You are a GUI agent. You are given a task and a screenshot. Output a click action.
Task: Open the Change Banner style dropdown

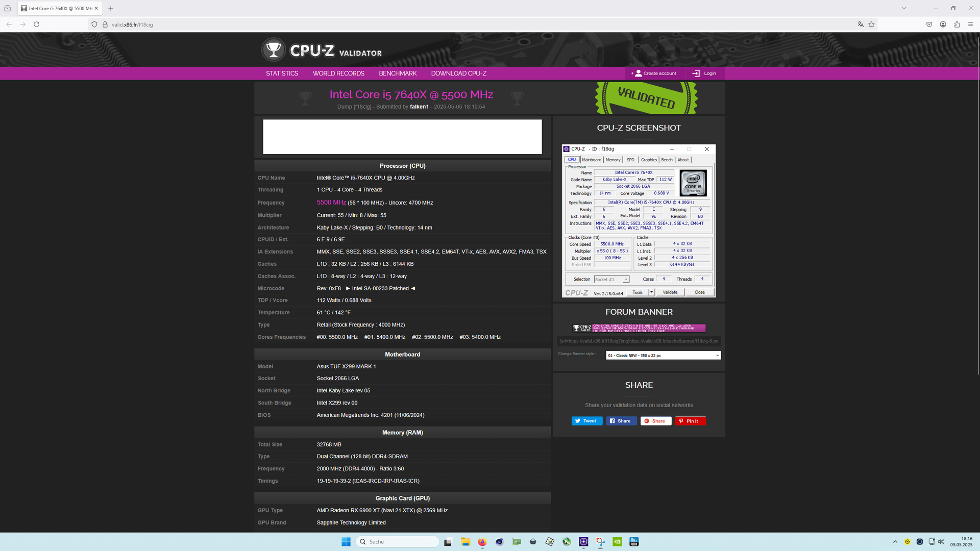(663, 356)
